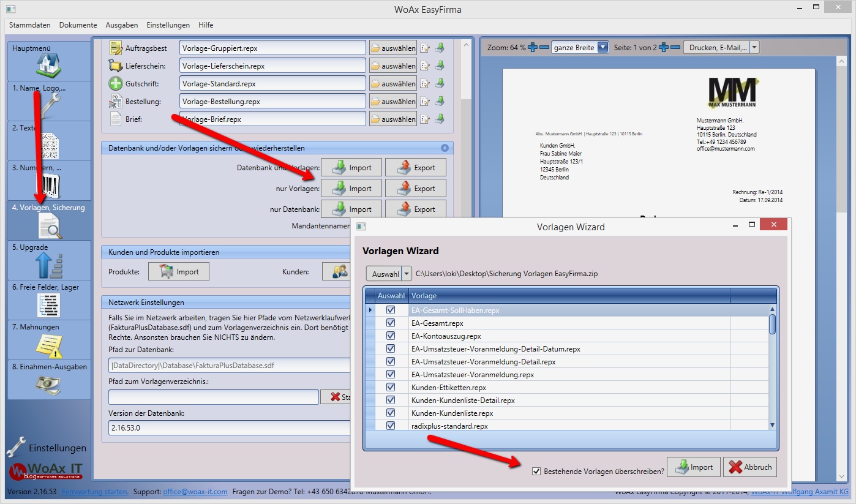Export 'nur Vorlagen' templates
This screenshot has width=856, height=504.
(415, 189)
